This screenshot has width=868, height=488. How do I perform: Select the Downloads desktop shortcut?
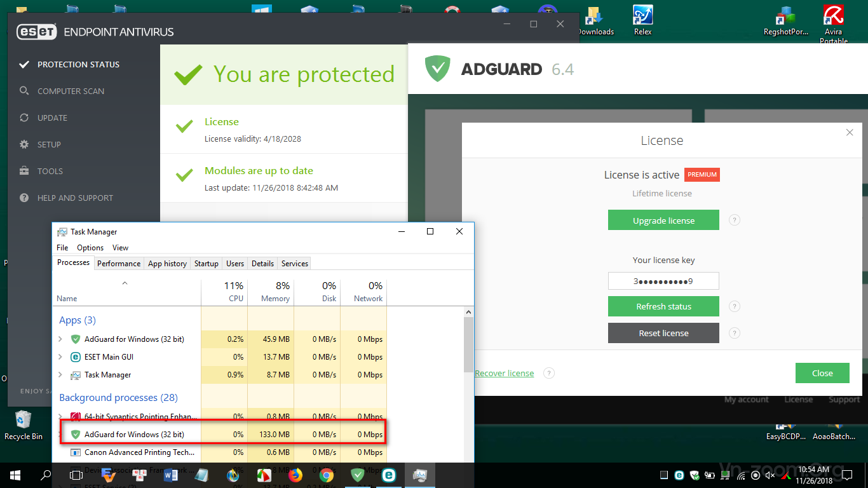[x=595, y=20]
